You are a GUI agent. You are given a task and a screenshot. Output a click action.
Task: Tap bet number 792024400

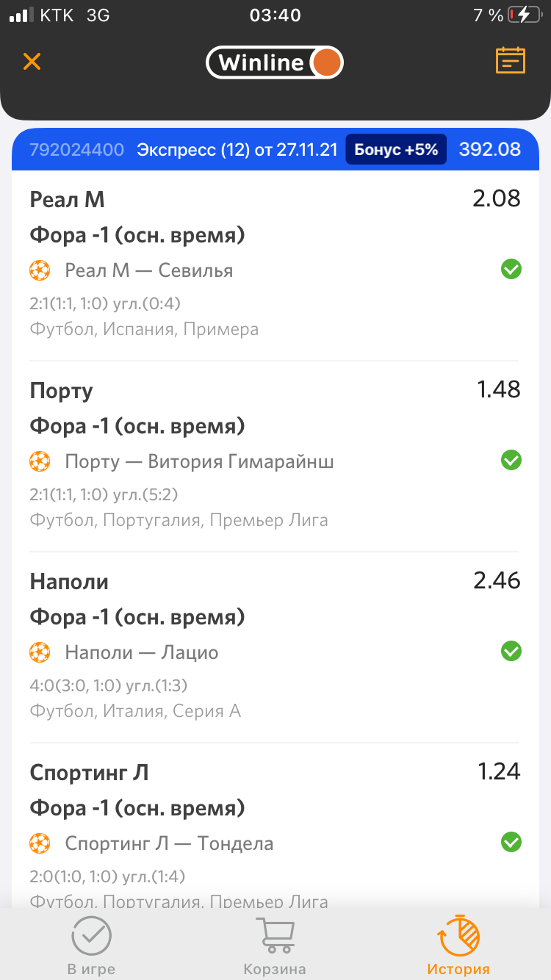click(x=76, y=150)
